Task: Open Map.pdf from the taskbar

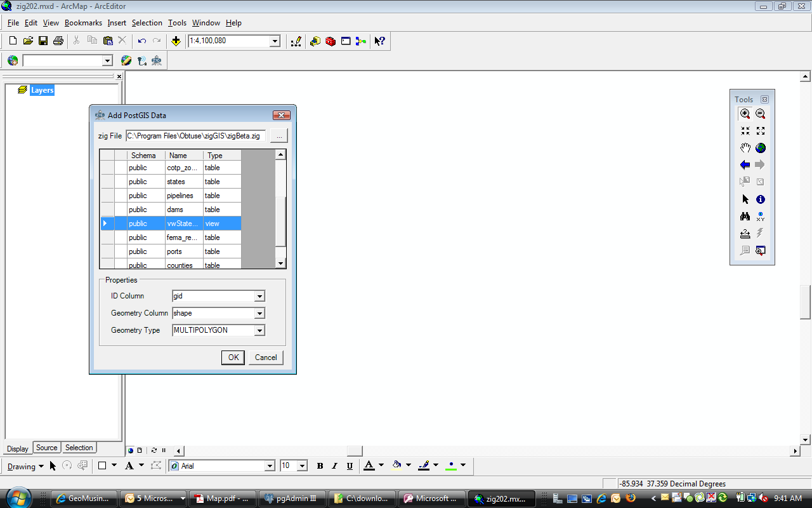Action: tap(223, 498)
